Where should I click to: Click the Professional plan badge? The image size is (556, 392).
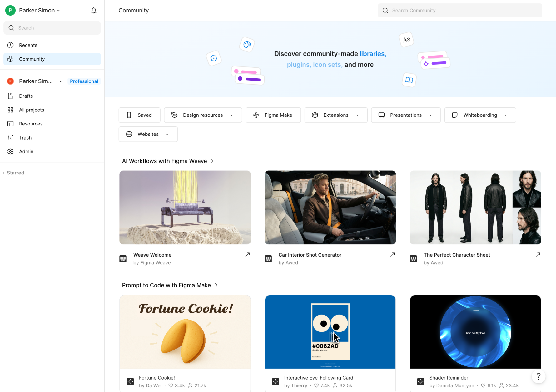84,81
